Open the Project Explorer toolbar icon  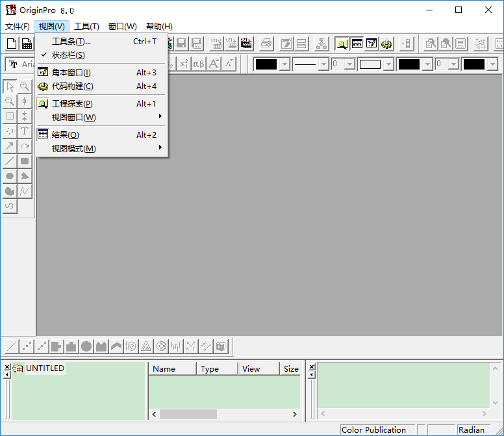point(342,44)
